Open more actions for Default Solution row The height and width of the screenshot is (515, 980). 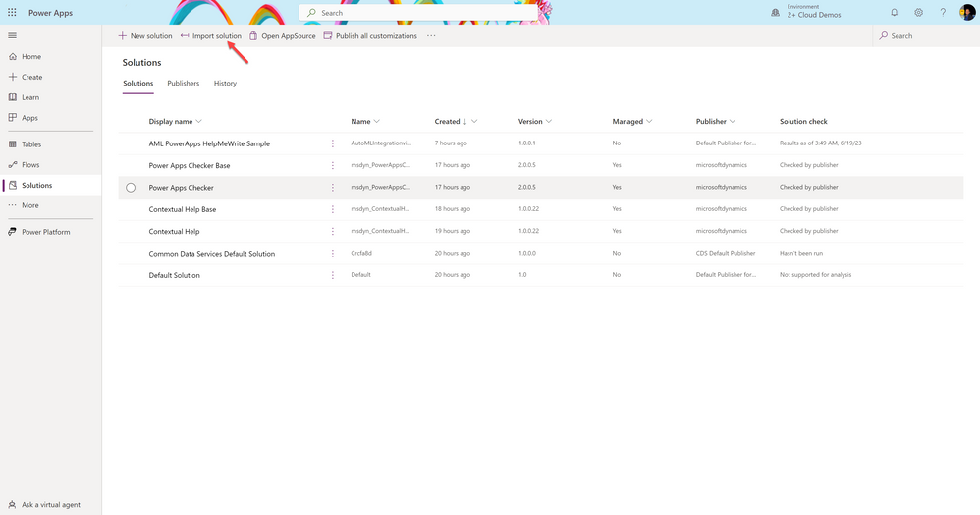(333, 275)
